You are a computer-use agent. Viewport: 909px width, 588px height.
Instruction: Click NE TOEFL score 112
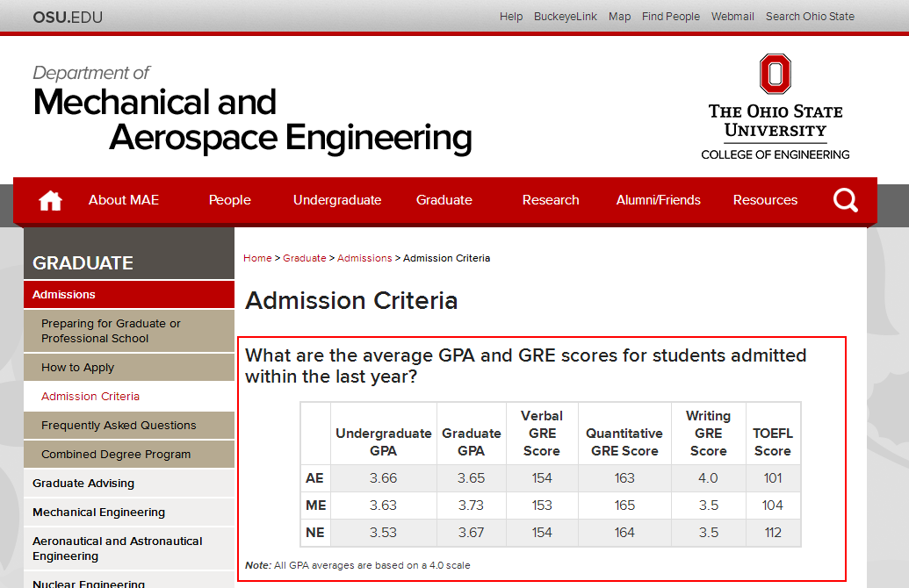click(773, 533)
